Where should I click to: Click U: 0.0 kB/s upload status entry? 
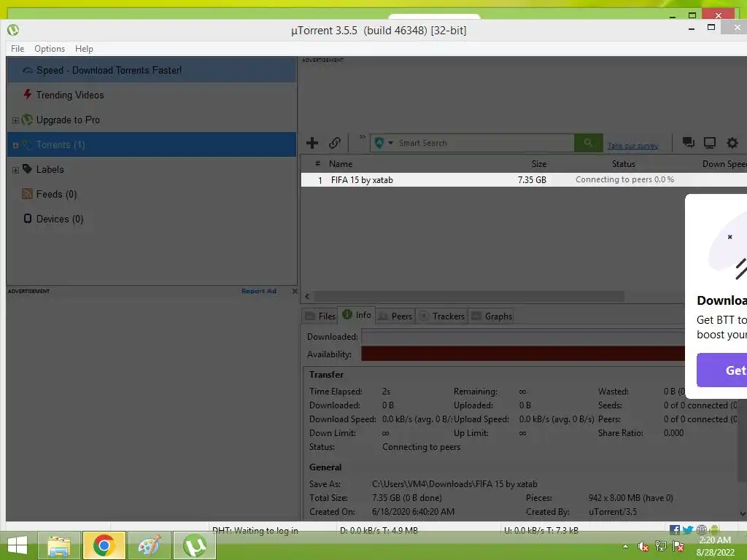[x=541, y=531]
